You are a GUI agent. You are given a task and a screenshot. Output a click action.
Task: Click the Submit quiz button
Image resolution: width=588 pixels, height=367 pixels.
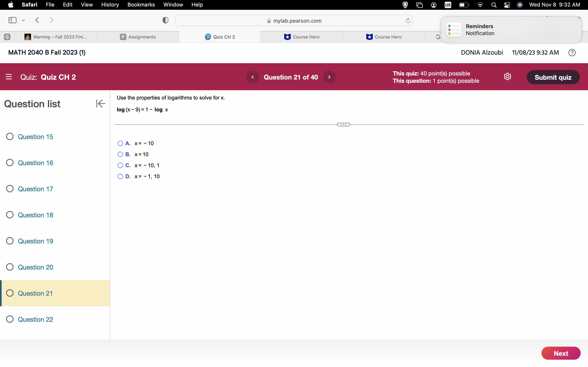[553, 77]
